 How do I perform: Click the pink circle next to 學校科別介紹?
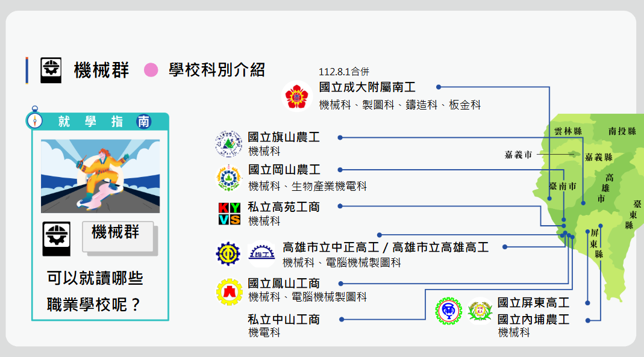[151, 70]
